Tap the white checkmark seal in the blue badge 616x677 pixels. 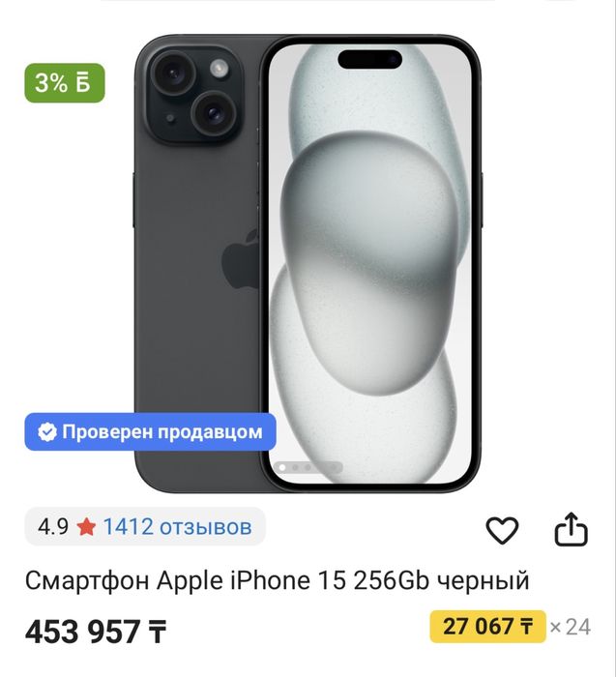(47, 431)
